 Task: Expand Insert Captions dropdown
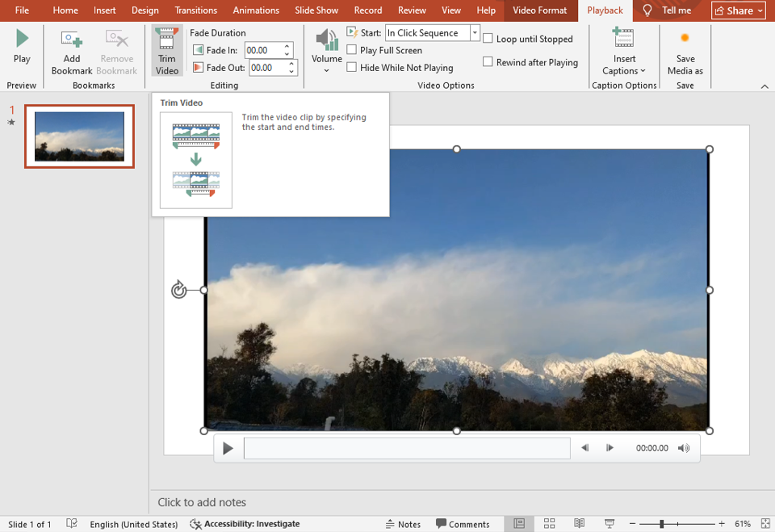pyautogui.click(x=624, y=70)
